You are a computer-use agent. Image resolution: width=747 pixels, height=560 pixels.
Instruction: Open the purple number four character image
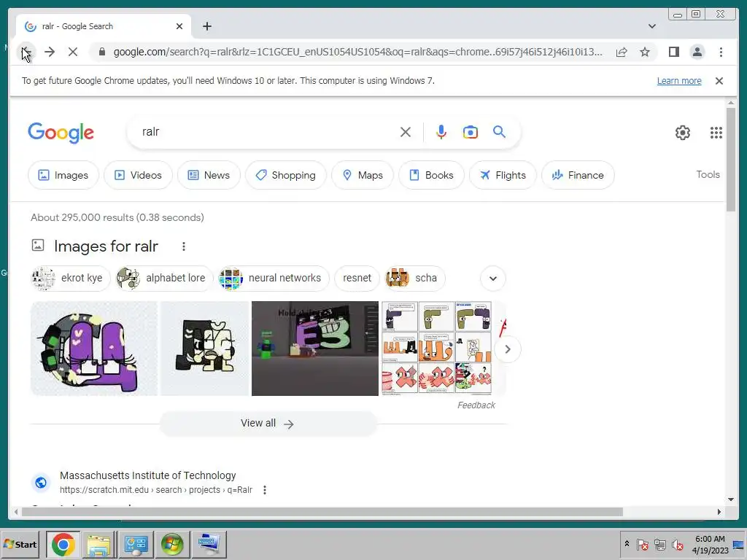pos(94,349)
